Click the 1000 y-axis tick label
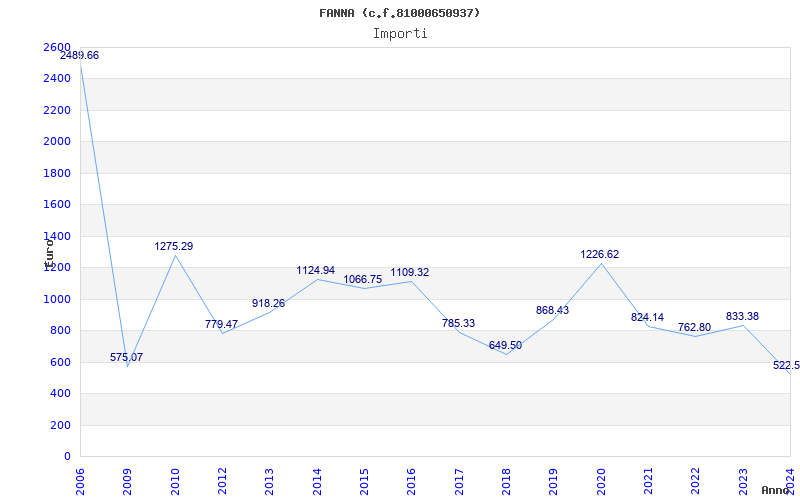This screenshot has height=500, width=800. pos(57,299)
